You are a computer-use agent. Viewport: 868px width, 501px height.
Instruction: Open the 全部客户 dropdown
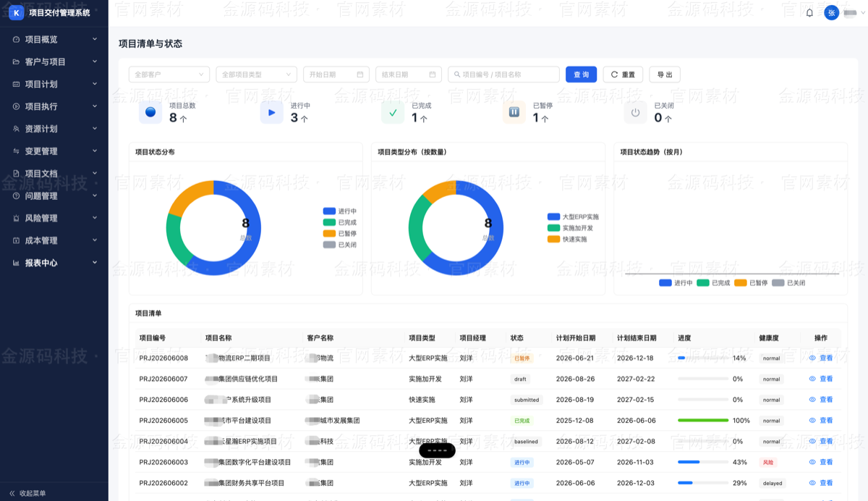[169, 75]
